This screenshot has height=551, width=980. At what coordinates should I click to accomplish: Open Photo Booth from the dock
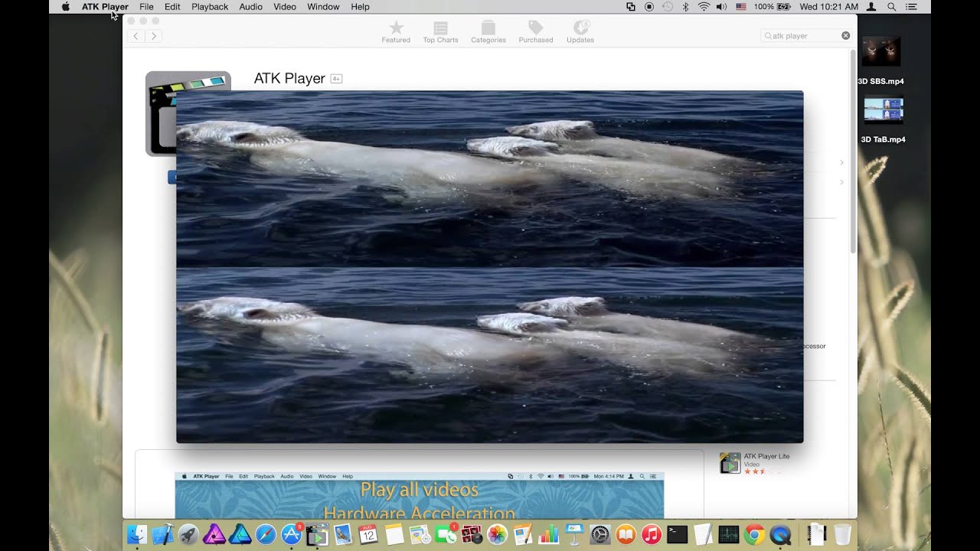471,535
